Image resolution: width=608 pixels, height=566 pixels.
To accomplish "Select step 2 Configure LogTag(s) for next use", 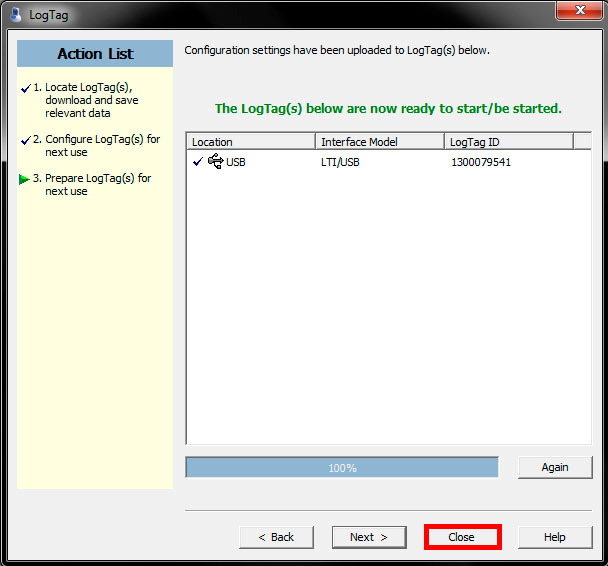I will (102, 146).
